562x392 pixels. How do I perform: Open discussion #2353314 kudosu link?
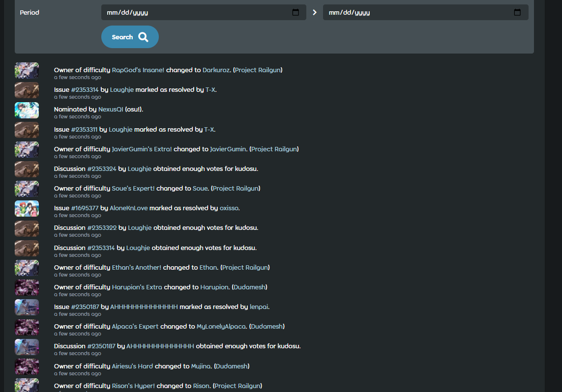click(101, 248)
